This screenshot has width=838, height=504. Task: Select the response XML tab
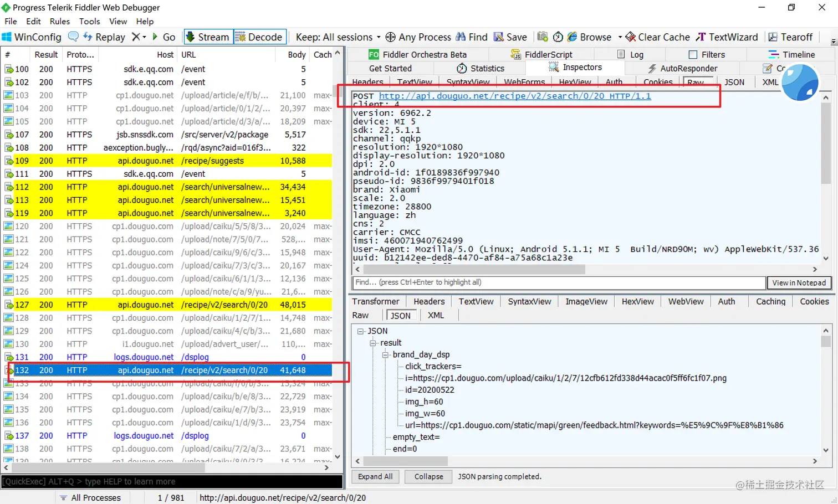436,315
